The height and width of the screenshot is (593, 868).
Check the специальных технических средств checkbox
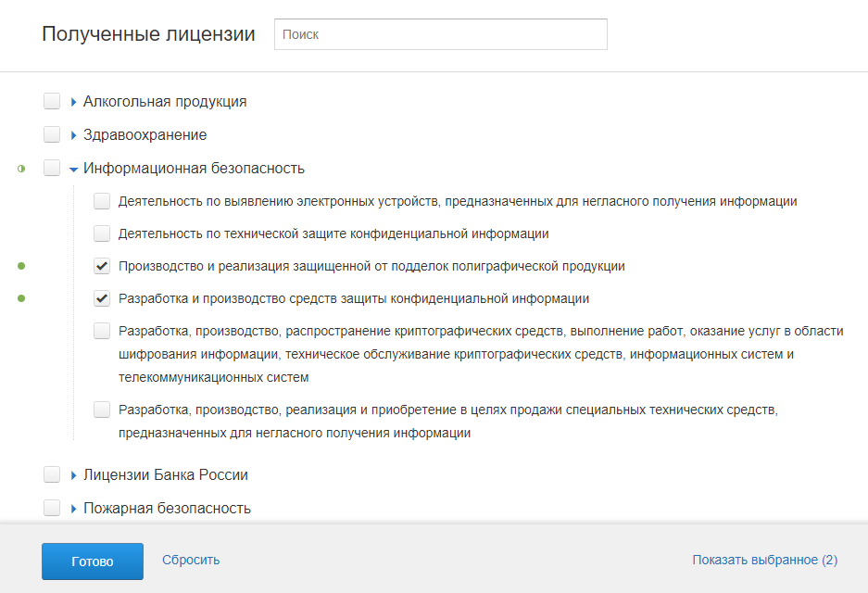click(102, 410)
